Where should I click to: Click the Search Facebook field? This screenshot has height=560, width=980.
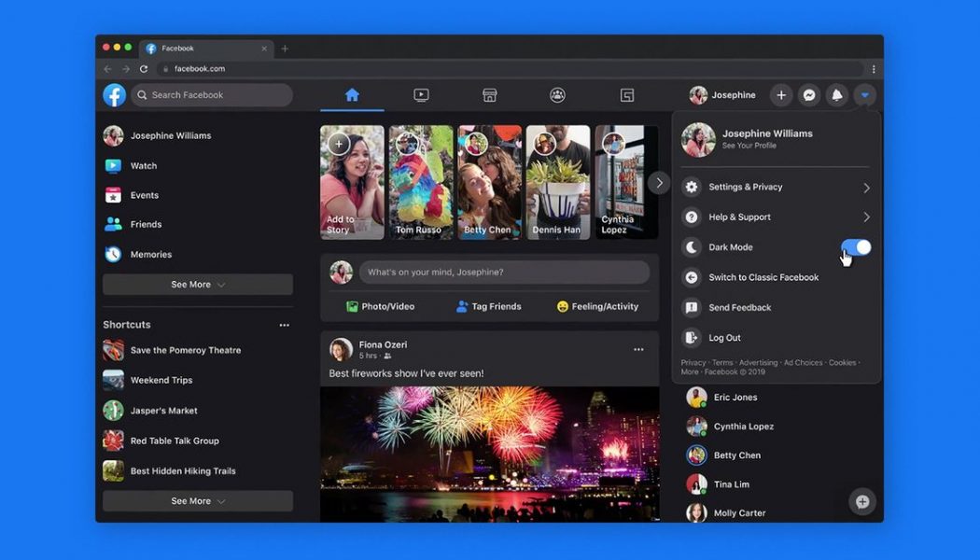tap(211, 94)
